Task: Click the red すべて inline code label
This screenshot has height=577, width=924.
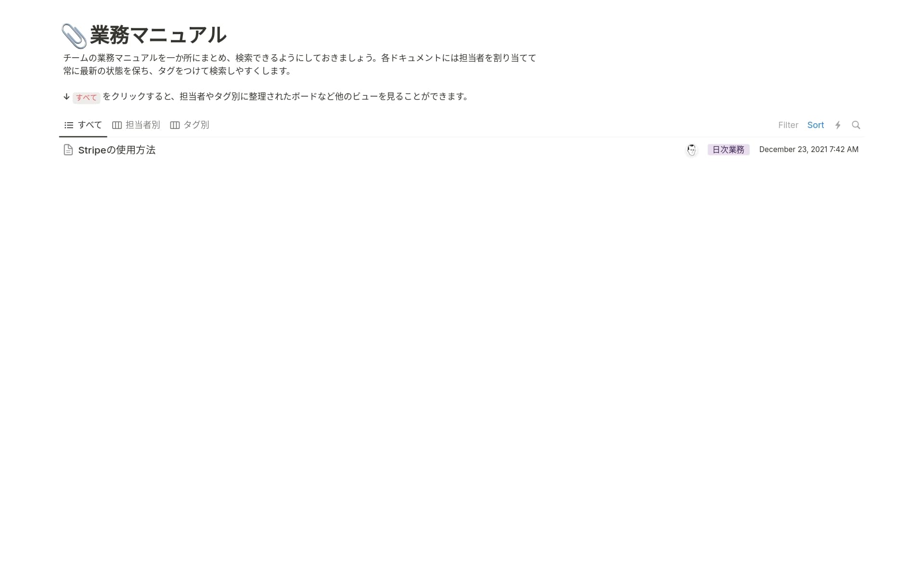Action: (x=86, y=98)
